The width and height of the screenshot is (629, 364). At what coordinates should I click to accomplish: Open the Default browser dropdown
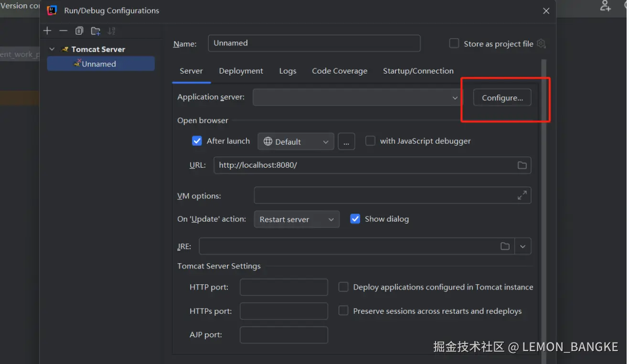click(296, 141)
